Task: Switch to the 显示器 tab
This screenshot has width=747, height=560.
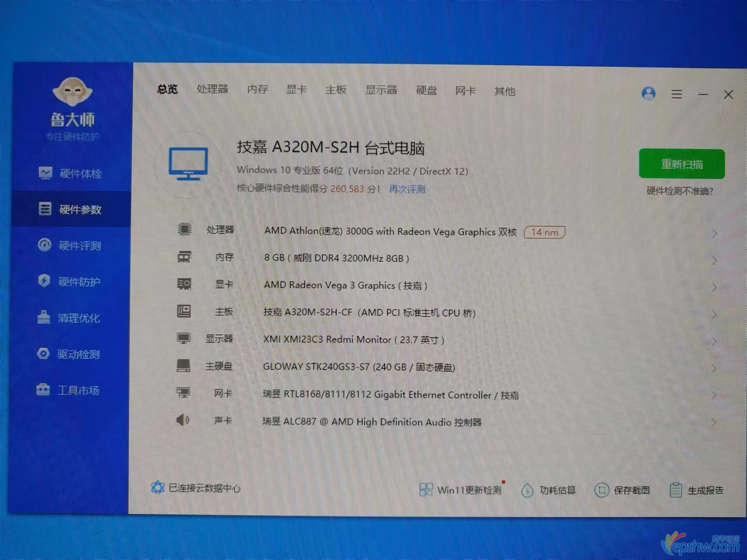Action: point(381,90)
